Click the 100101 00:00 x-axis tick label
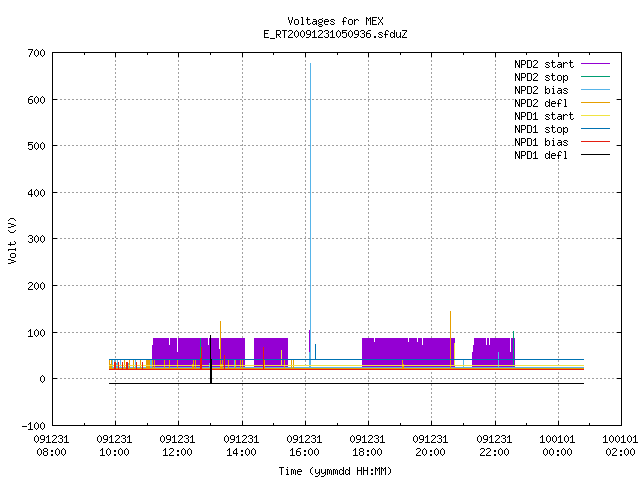Viewport: 640px width, 480px height. click(557, 446)
